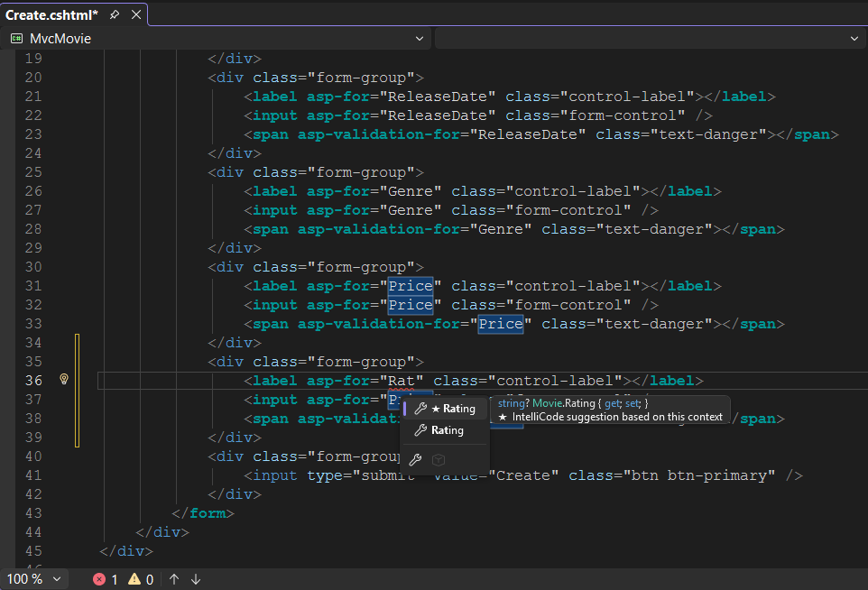This screenshot has width=868, height=590.
Task: Click "control-label" class on line 26
Action: click(x=572, y=191)
